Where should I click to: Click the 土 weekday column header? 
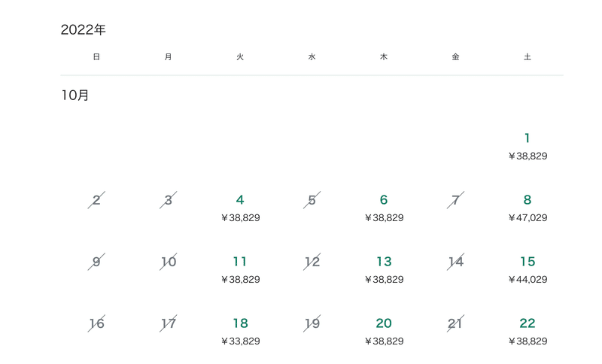(x=528, y=56)
